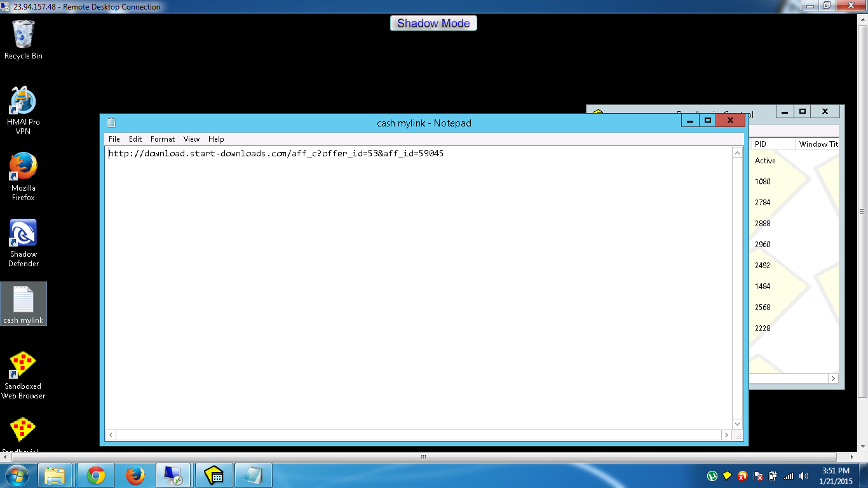The image size is (868, 488).
Task: Click the red round tray icon
Action: (x=743, y=476)
